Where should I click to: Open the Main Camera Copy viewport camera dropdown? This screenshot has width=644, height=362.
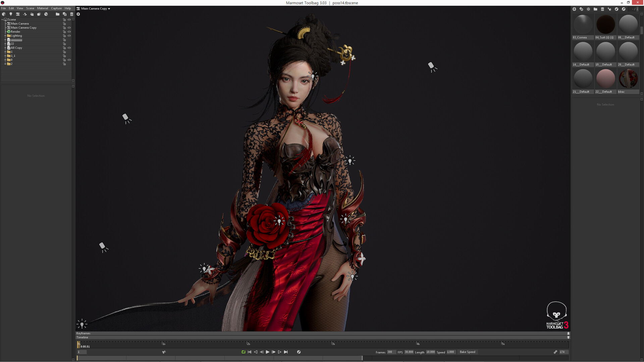[94, 8]
